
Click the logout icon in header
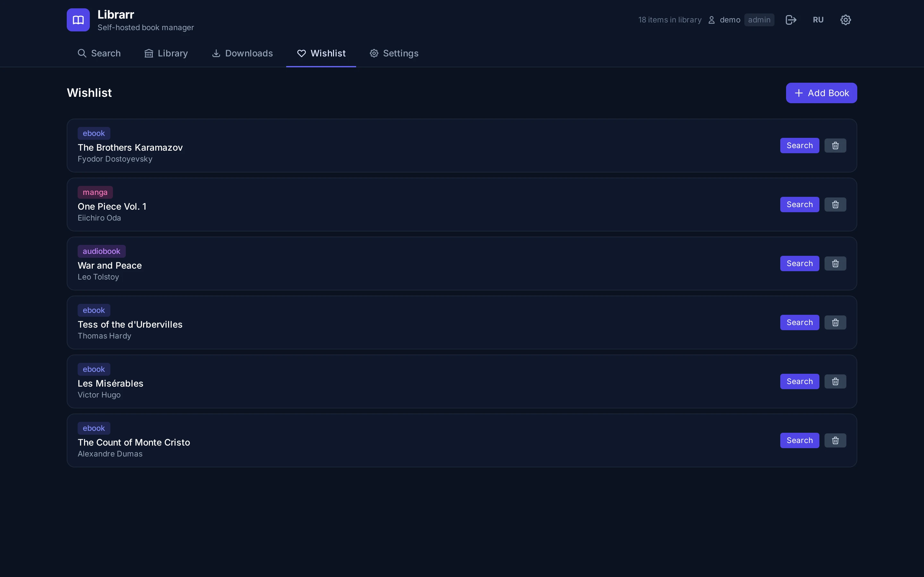pos(791,20)
